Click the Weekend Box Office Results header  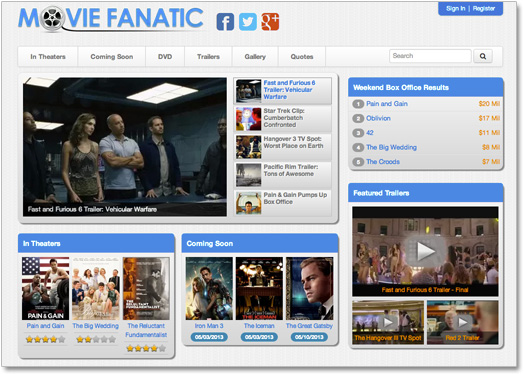click(x=426, y=88)
